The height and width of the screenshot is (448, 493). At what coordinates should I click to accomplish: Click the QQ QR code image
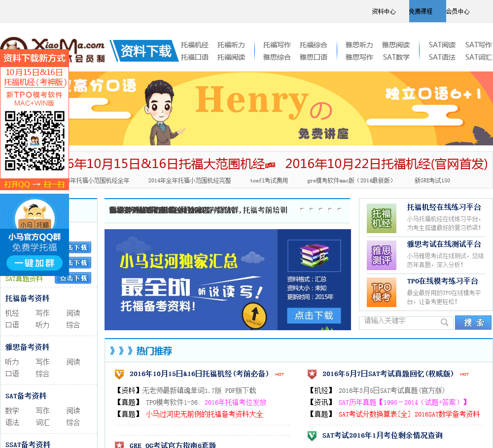(x=35, y=140)
